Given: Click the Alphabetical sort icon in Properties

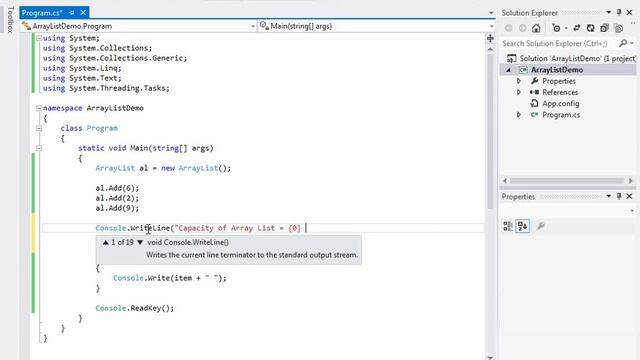Looking at the screenshot, I should [523, 226].
